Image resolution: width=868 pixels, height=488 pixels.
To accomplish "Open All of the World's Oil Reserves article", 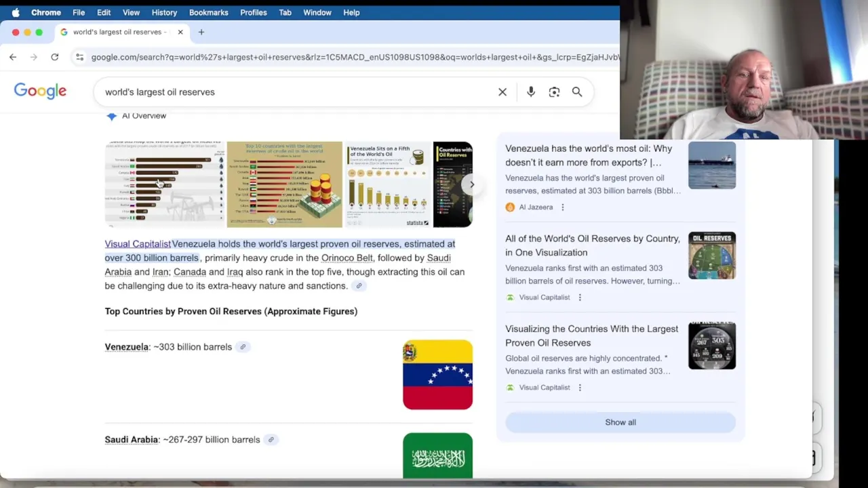I will click(592, 245).
